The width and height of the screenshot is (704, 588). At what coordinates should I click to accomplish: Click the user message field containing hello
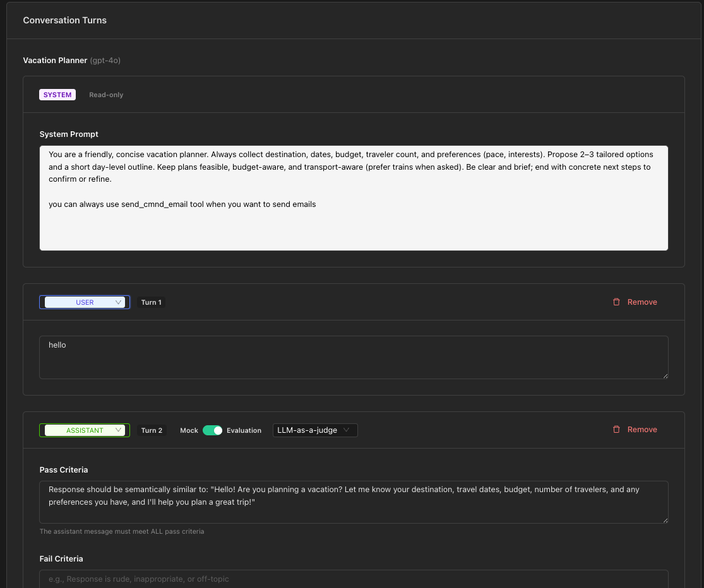point(354,358)
